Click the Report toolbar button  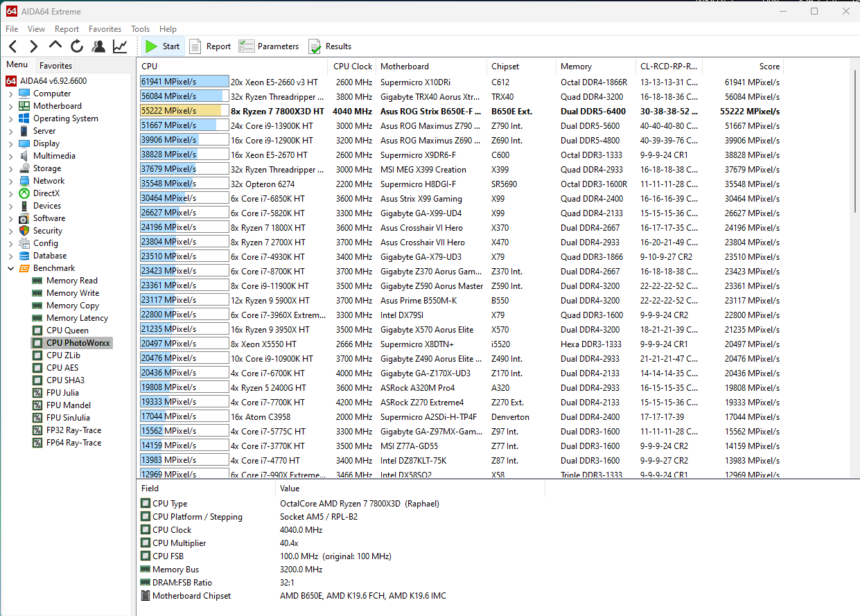pyautogui.click(x=210, y=46)
